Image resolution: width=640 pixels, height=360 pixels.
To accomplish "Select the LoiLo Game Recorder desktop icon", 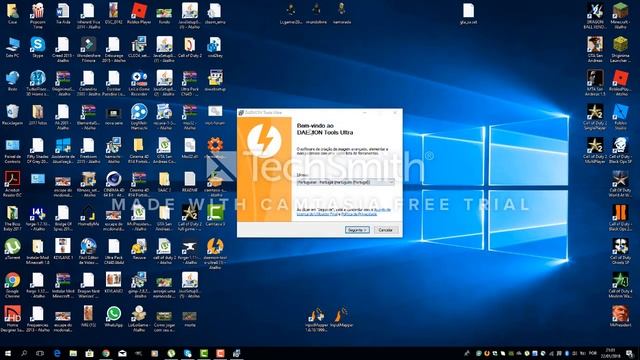I will click(139, 83).
